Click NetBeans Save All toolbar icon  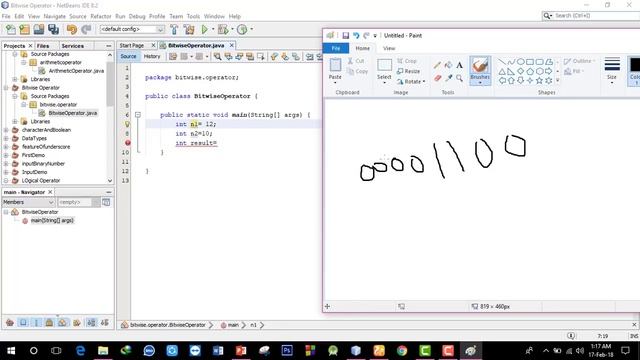click(x=53, y=29)
